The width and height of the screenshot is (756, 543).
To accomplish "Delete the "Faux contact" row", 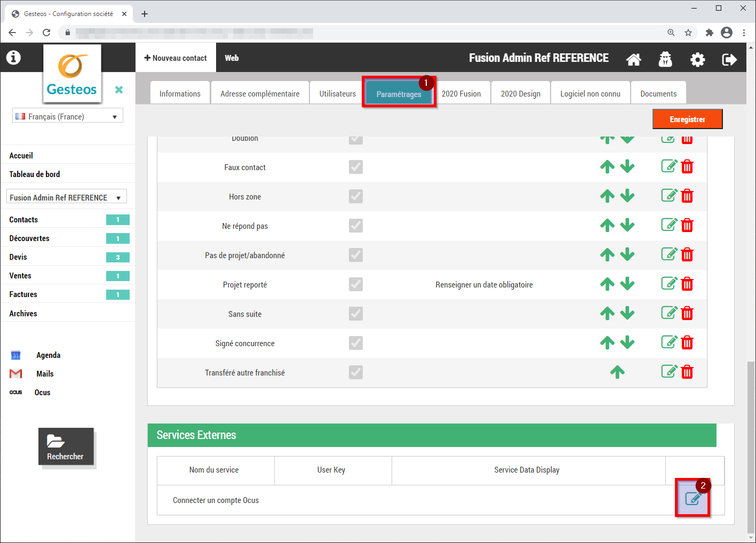I will 687,167.
